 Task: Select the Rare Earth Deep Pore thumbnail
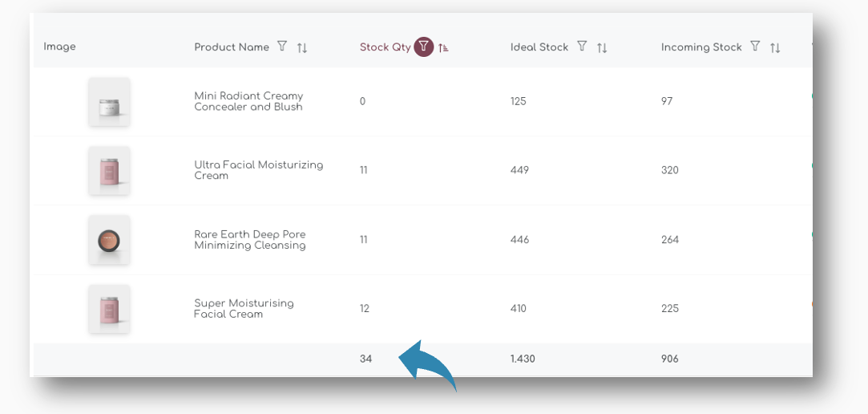click(109, 240)
